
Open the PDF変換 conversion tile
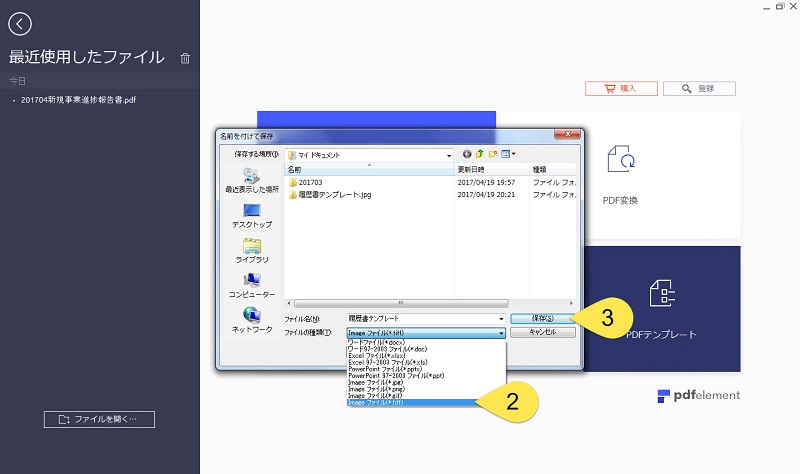[620, 175]
